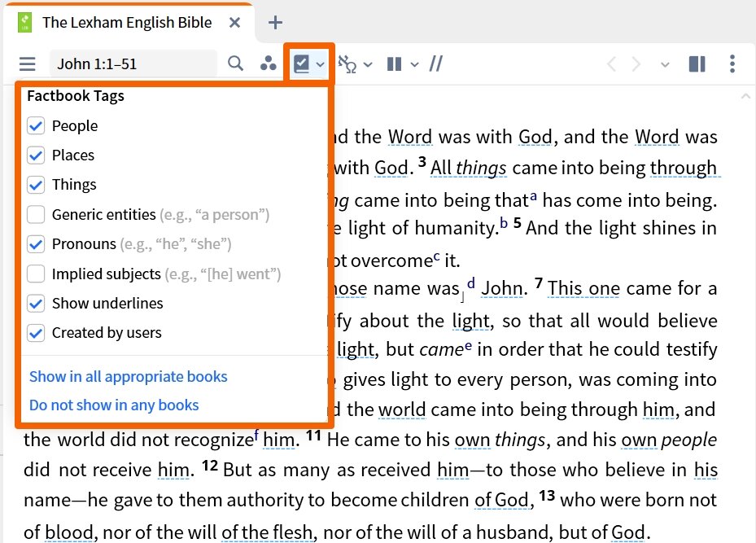Add a new tab with plus
Viewport: 756px width, 543px height.
[275, 22]
